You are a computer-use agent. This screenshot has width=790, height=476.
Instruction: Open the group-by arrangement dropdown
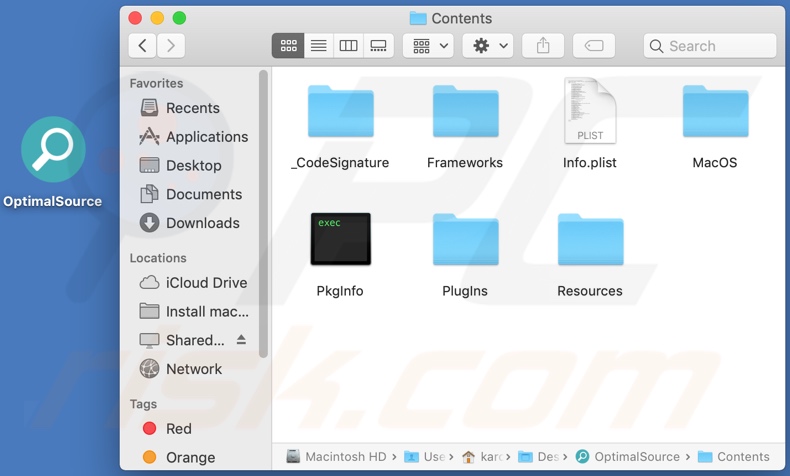430,46
